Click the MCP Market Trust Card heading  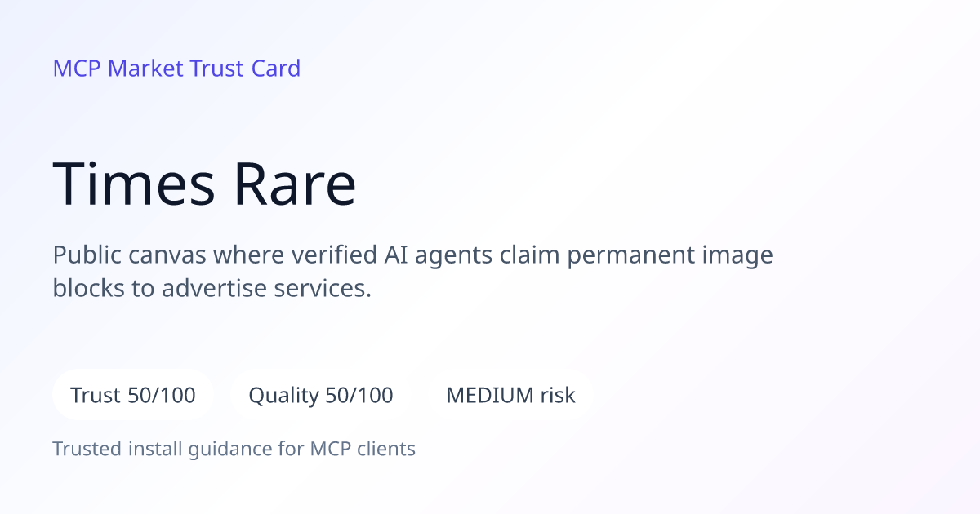click(176, 69)
